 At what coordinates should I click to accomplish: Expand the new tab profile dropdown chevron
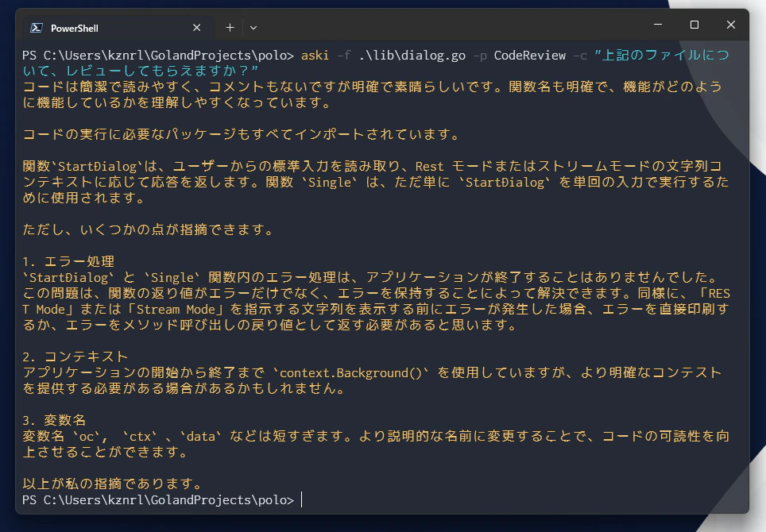pos(253,28)
